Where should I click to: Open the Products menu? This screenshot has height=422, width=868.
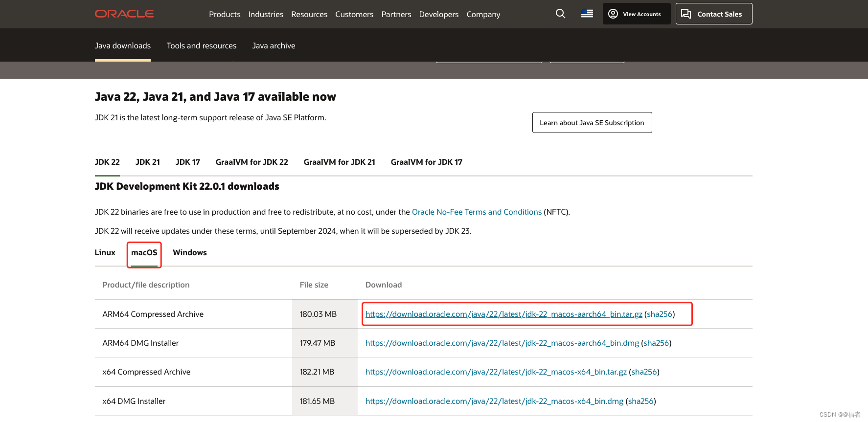225,14
